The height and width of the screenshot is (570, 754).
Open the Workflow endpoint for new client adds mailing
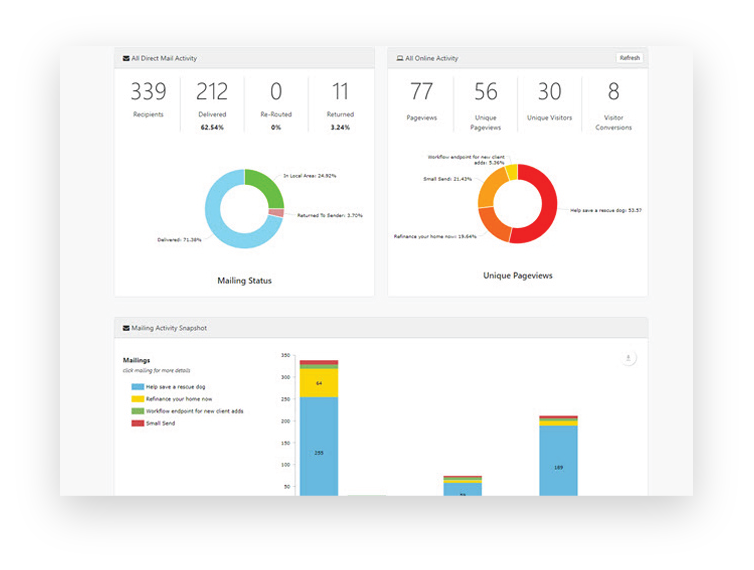tap(195, 411)
